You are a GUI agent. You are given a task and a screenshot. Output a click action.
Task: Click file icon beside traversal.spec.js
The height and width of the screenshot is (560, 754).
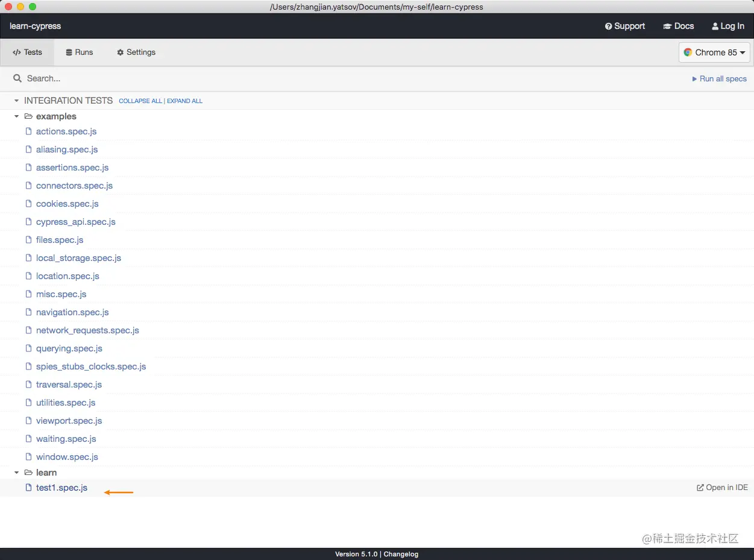click(28, 385)
